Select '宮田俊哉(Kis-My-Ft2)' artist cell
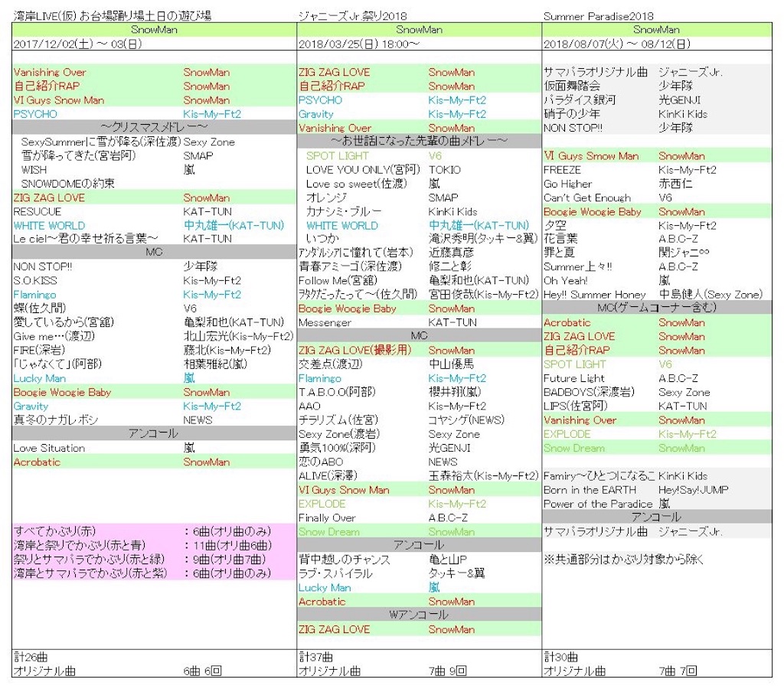 click(483, 295)
